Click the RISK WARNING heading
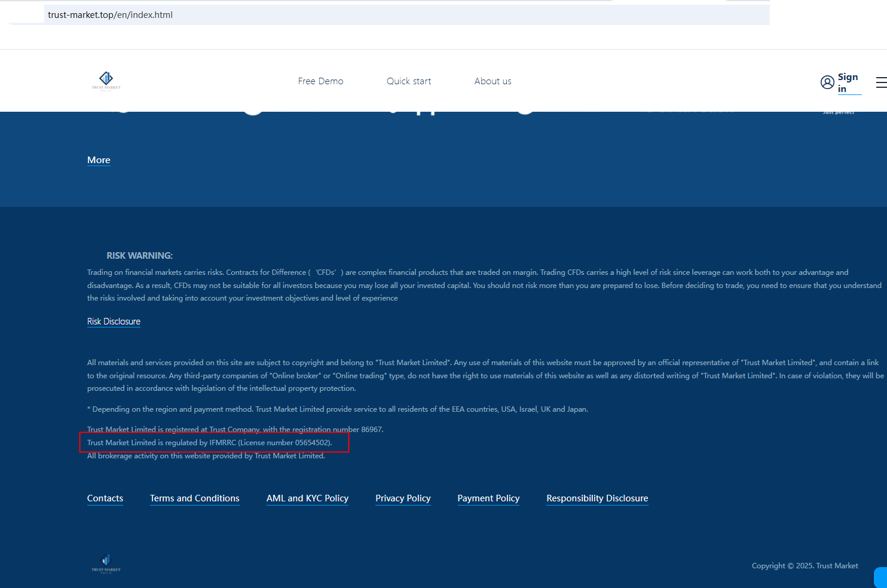The height and width of the screenshot is (588, 887). point(140,256)
